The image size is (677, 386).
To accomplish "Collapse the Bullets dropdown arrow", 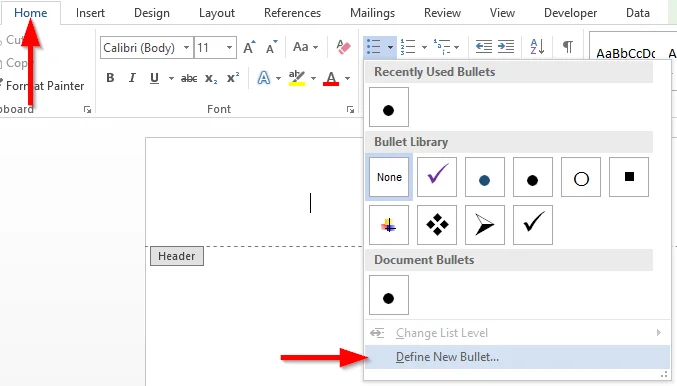I will click(x=390, y=47).
